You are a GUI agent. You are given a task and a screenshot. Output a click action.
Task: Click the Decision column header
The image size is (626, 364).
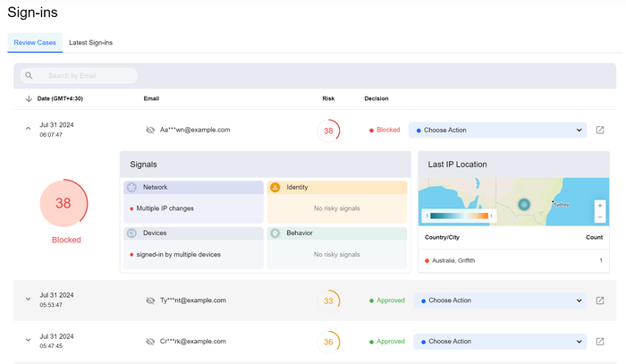pos(376,98)
